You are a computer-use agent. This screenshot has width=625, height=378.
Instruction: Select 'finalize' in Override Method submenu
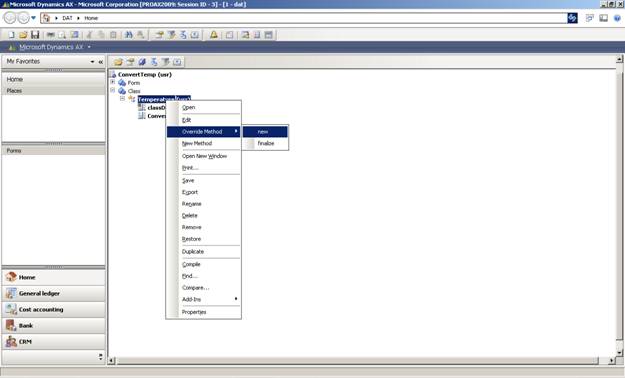click(x=265, y=143)
